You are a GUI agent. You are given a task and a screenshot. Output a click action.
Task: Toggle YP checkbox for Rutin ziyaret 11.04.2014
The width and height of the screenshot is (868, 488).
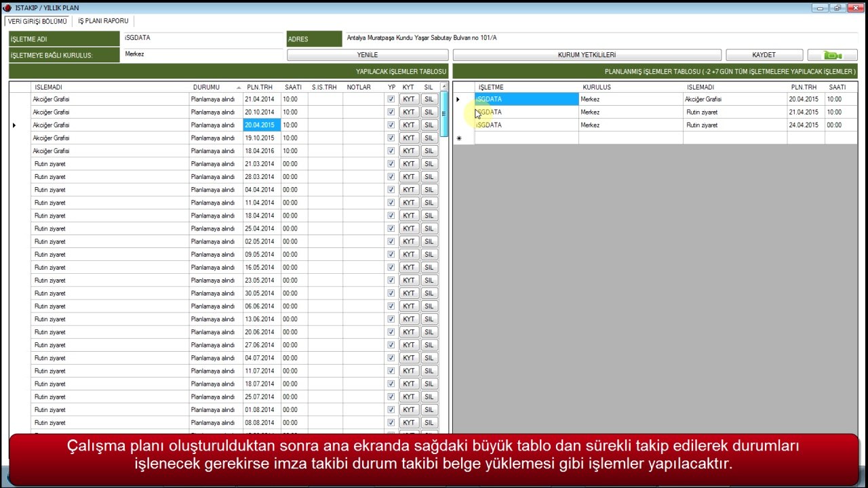point(391,202)
